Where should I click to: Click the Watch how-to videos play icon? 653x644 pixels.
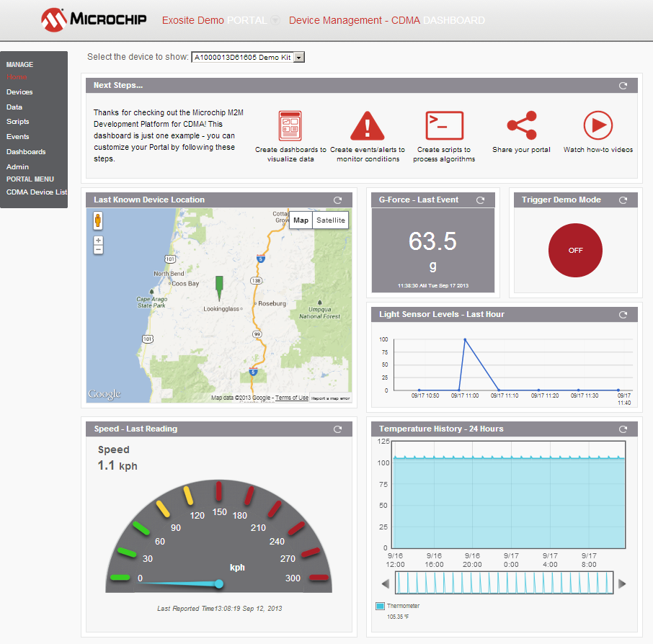(598, 125)
